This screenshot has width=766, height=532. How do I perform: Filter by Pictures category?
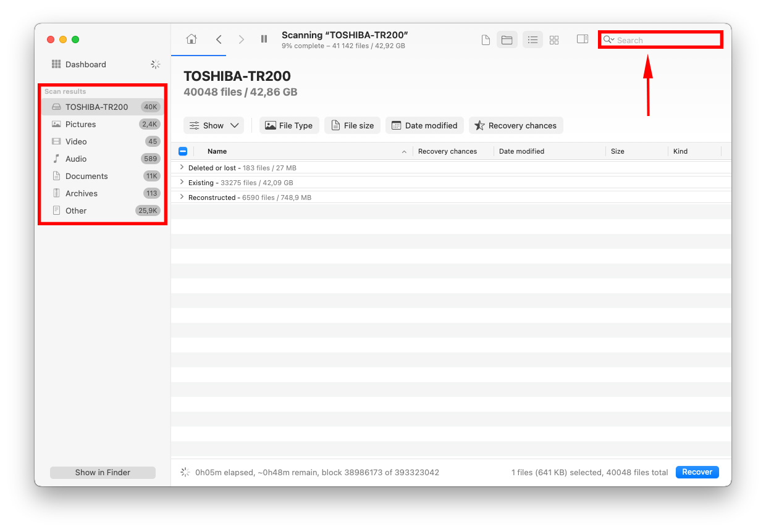click(103, 124)
